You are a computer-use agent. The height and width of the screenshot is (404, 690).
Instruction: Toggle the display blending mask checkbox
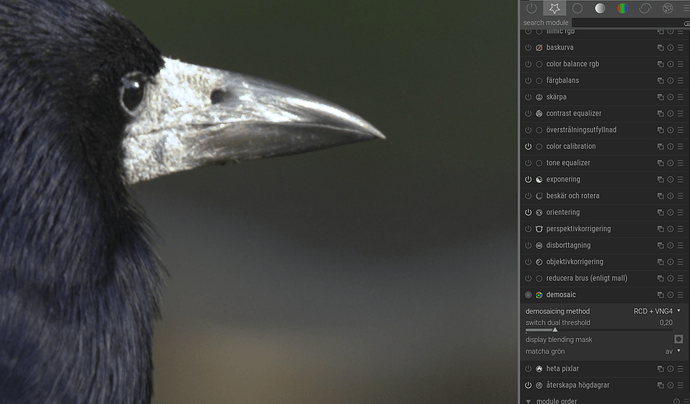click(x=678, y=339)
